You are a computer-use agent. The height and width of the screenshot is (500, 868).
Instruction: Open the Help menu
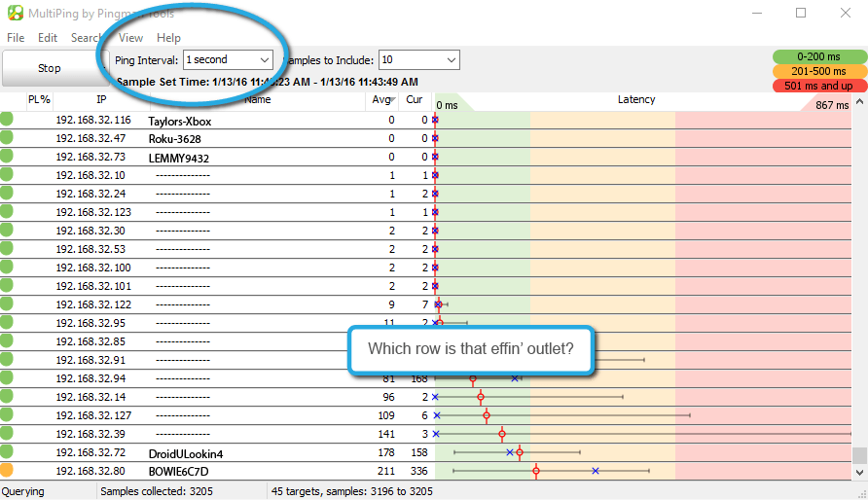coord(168,38)
